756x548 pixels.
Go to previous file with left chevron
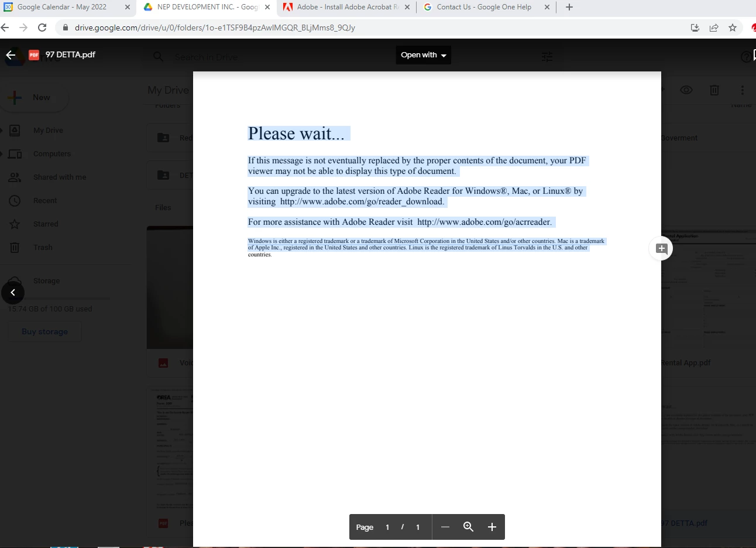(x=13, y=293)
